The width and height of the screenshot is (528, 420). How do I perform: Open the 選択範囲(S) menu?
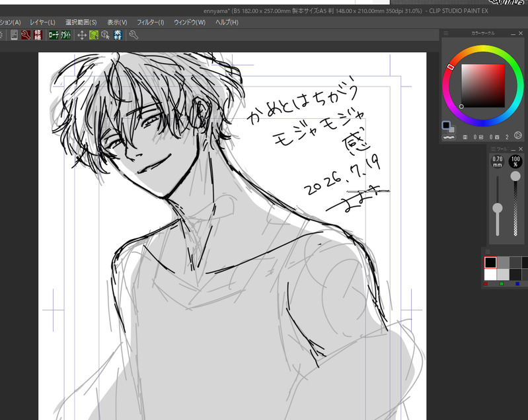point(81,22)
